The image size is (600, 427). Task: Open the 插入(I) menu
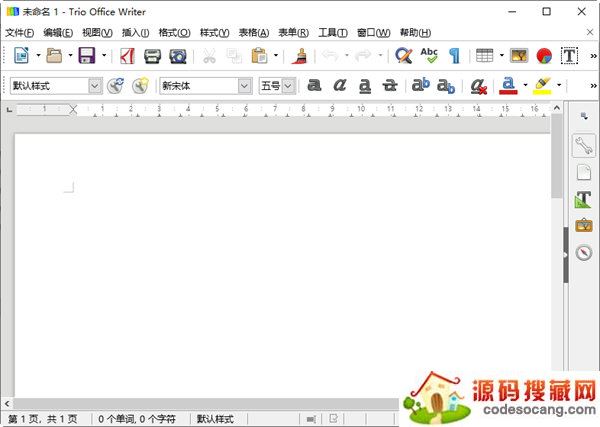(135, 33)
